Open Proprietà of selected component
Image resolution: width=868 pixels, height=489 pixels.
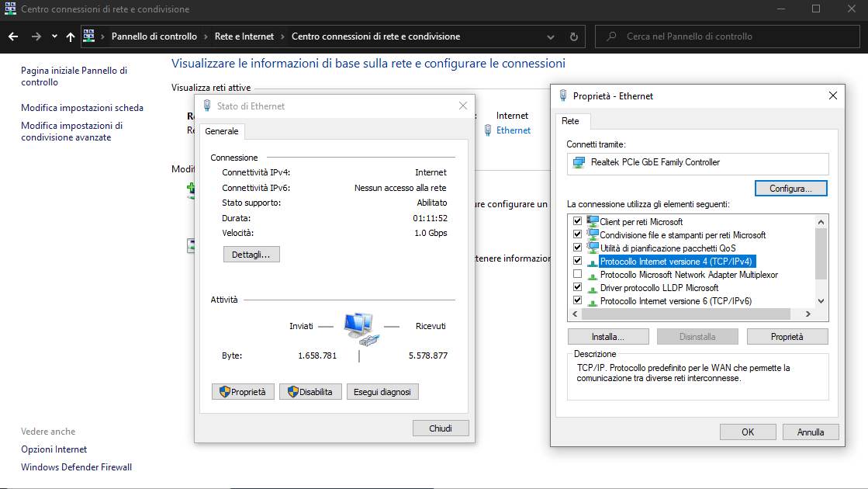tap(787, 337)
